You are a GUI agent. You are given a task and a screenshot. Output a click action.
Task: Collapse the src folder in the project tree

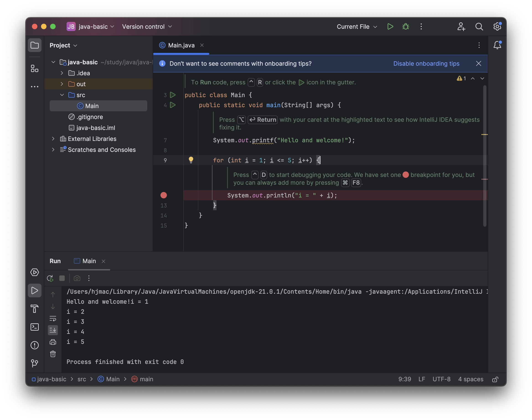pyautogui.click(x=62, y=95)
